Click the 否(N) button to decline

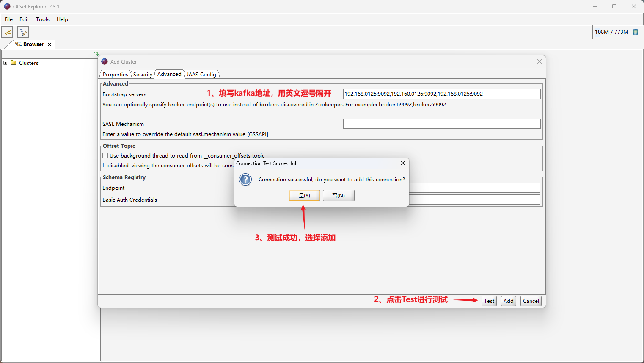[x=339, y=195]
